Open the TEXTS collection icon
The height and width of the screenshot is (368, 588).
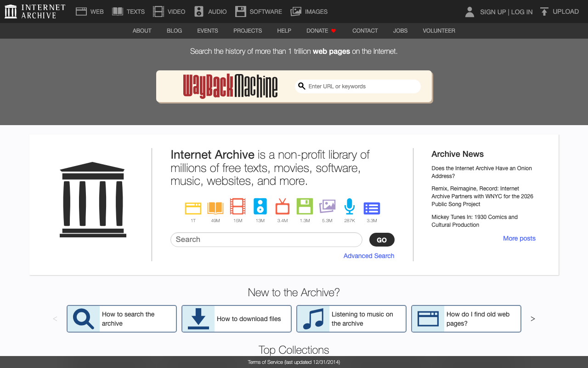118,11
